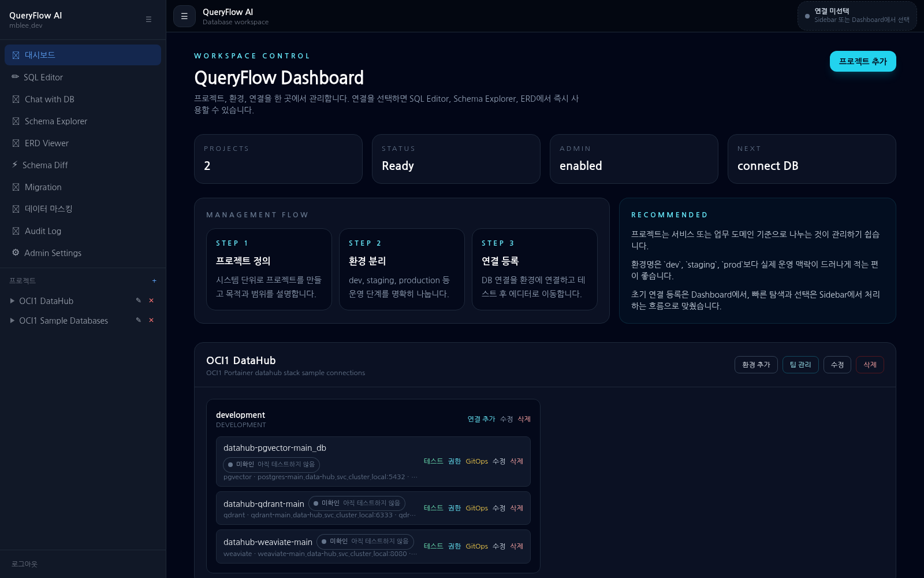Image resolution: width=924 pixels, height=578 pixels.
Task: Click the 데이터 마스킹 icon
Action: tap(16, 209)
